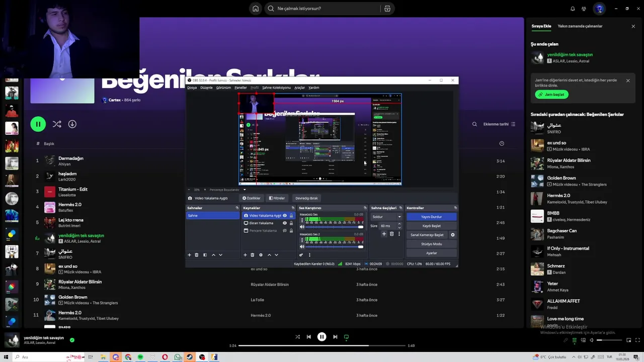The image size is (644, 362).
Task: Open the Düzenle menu in OBS
Action: [206, 87]
